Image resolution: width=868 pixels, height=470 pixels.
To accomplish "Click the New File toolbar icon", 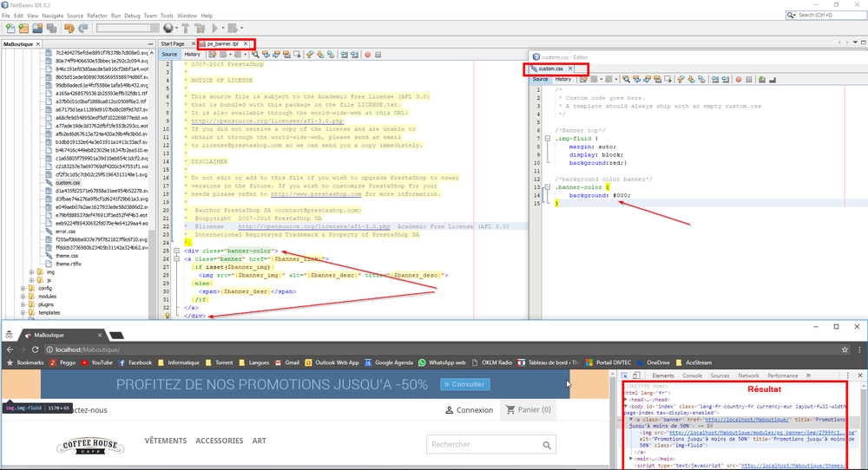I will pos(10,28).
